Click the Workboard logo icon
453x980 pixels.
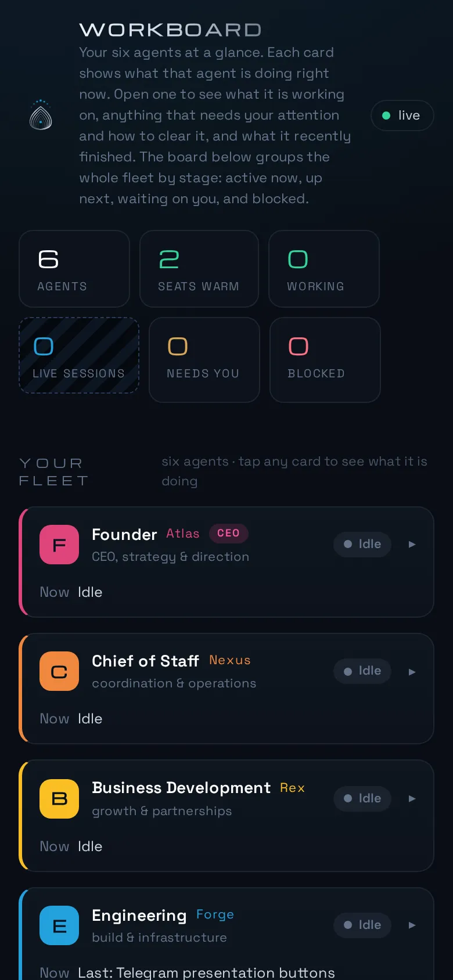41,115
